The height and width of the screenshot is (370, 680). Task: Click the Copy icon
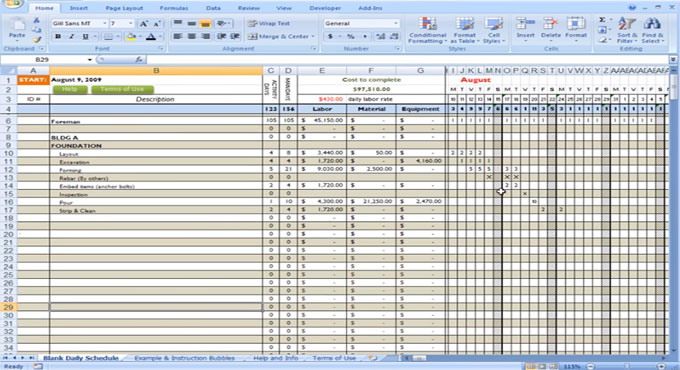tap(37, 30)
